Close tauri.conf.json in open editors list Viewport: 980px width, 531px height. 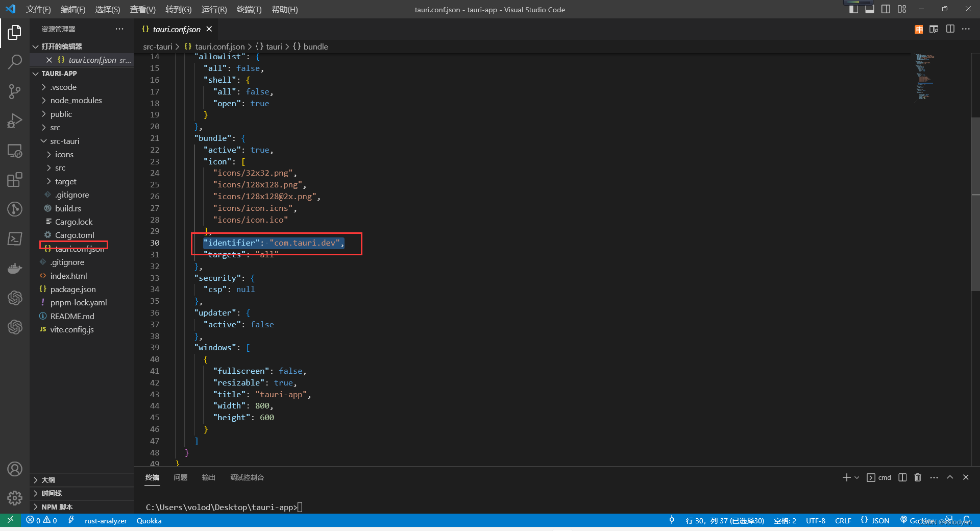click(49, 60)
